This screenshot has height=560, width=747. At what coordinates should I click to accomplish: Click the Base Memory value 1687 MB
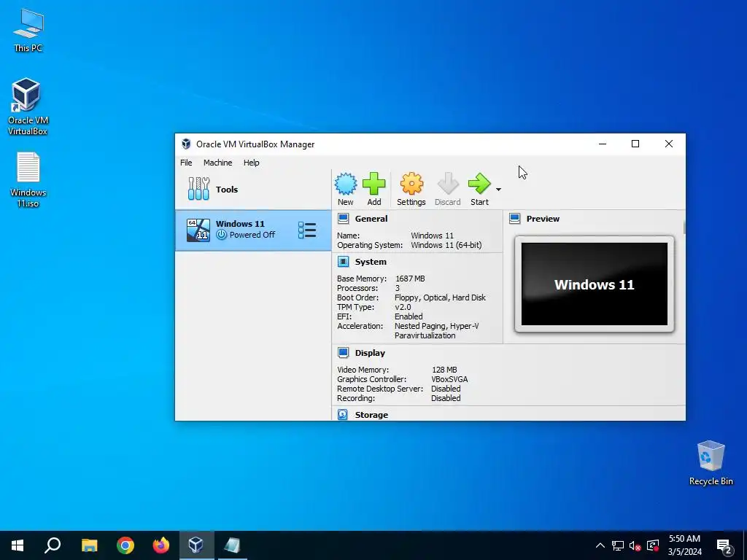(410, 279)
